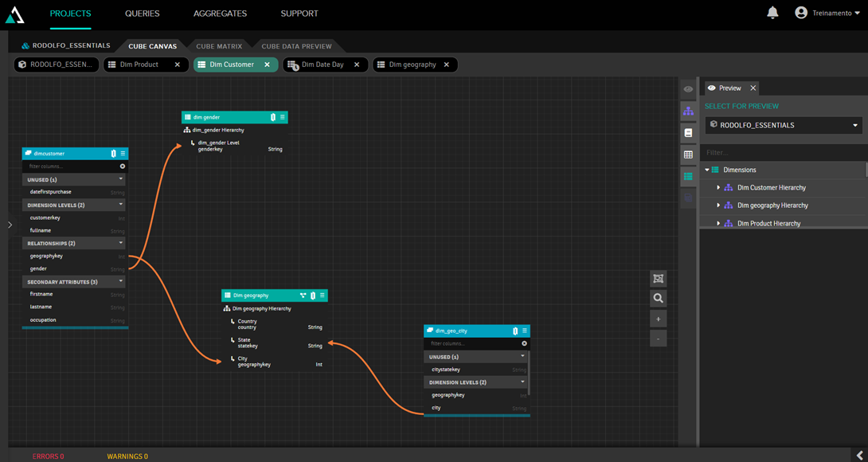Select the Dim geography tab
The image size is (868, 462).
click(412, 65)
